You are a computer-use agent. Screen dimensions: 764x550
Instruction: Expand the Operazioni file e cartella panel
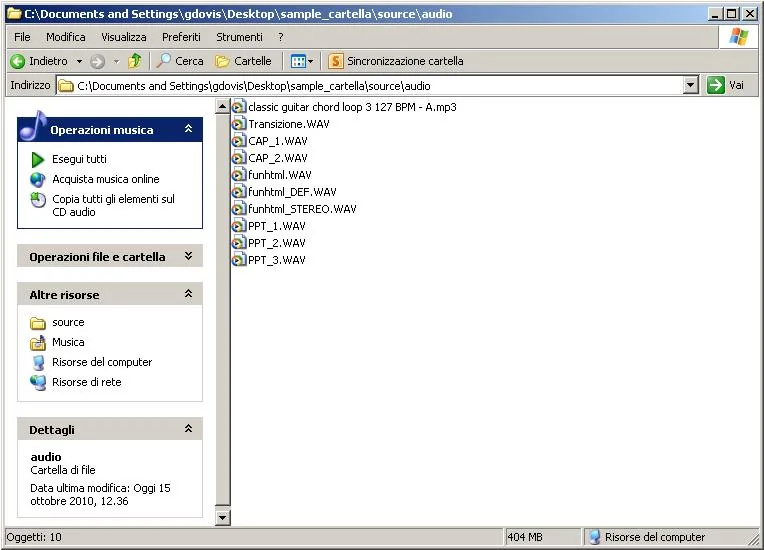pyautogui.click(x=189, y=256)
